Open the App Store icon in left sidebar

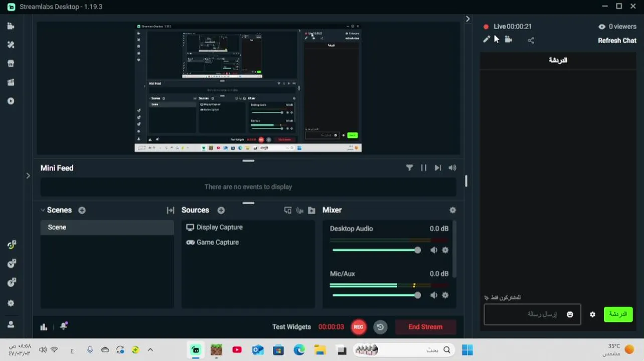click(11, 64)
